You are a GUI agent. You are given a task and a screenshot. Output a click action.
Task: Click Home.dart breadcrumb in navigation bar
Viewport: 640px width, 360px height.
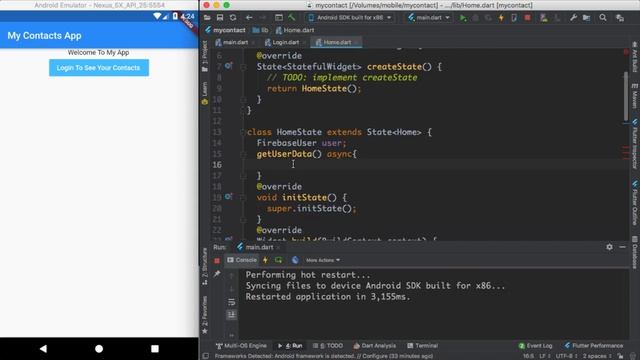295,30
